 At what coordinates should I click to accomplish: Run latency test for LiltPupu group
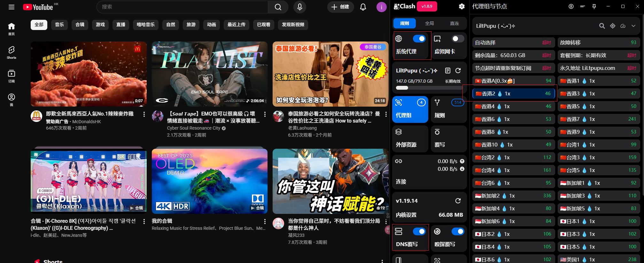pos(623,26)
